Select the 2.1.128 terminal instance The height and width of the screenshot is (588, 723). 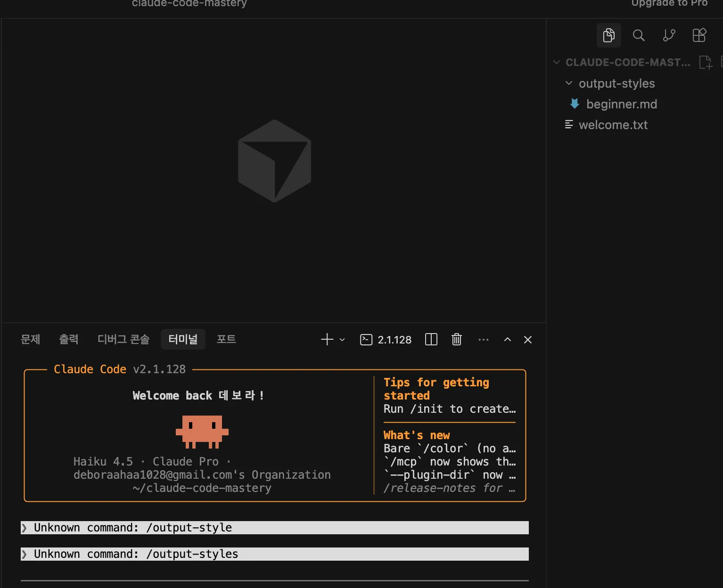386,340
